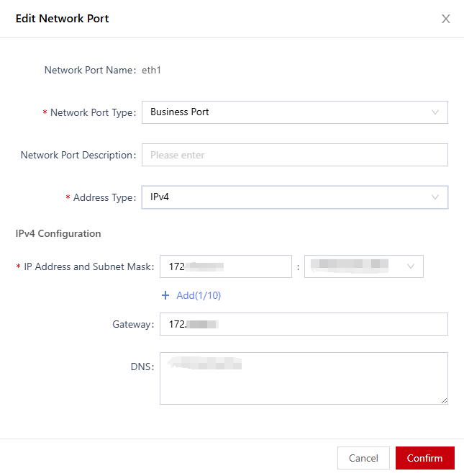Click the DNS text area resize handle
The height and width of the screenshot is (476, 464).
[x=444, y=400]
